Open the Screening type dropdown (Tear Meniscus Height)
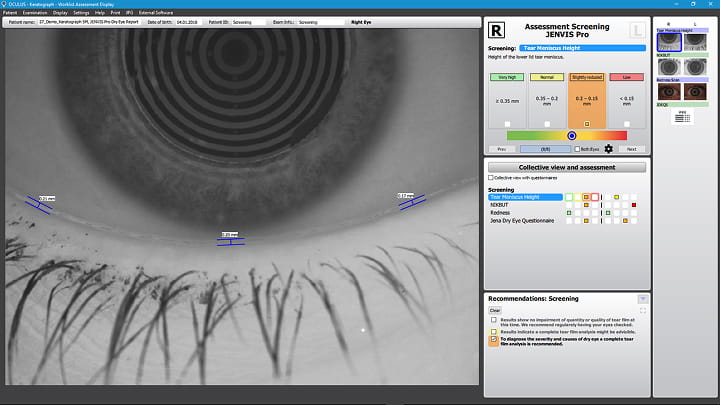 pos(583,48)
